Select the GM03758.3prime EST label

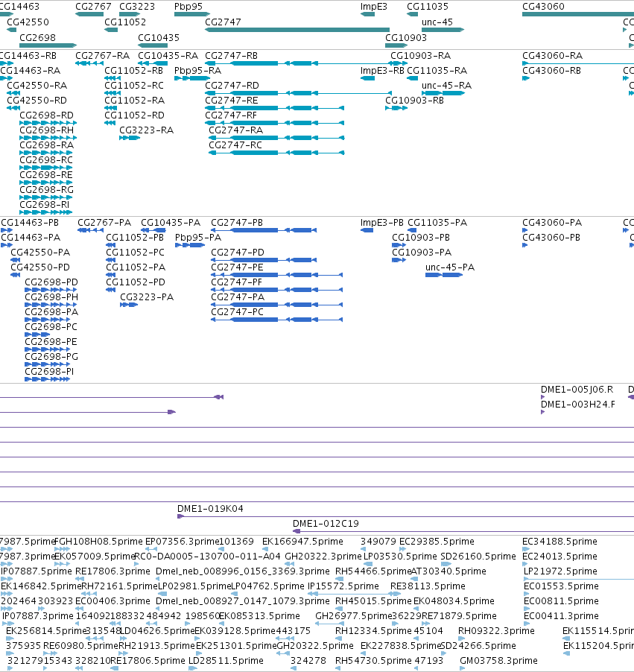[x=498, y=660]
